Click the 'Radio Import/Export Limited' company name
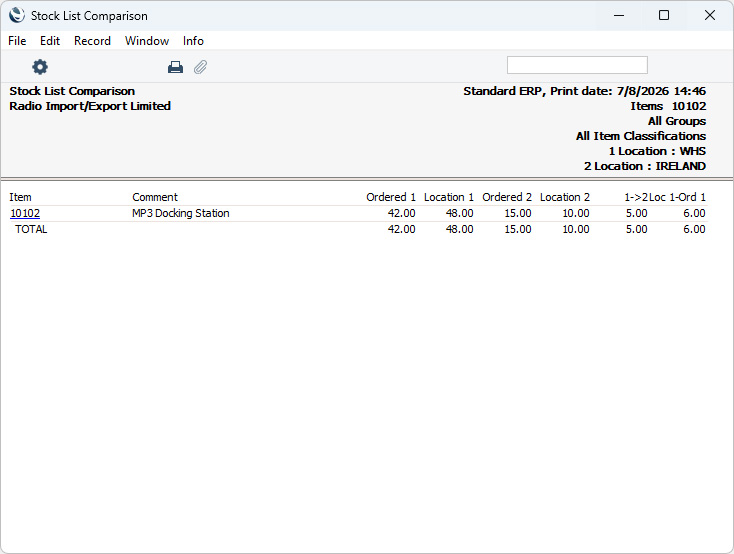Screen dimensions: 734x554 click(x=90, y=106)
